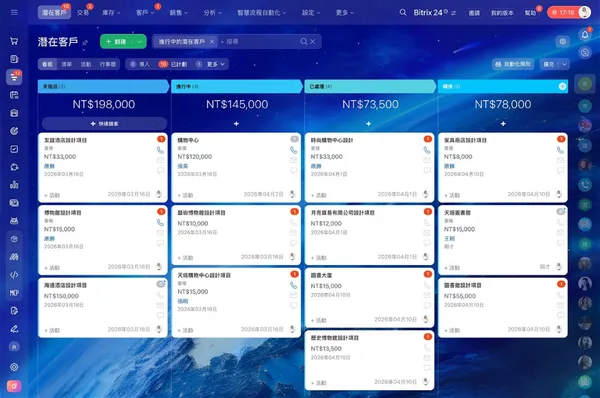Screen dimensions: 600x398
Task: Open the shopping cart sidebar icon
Action: pos(14,41)
